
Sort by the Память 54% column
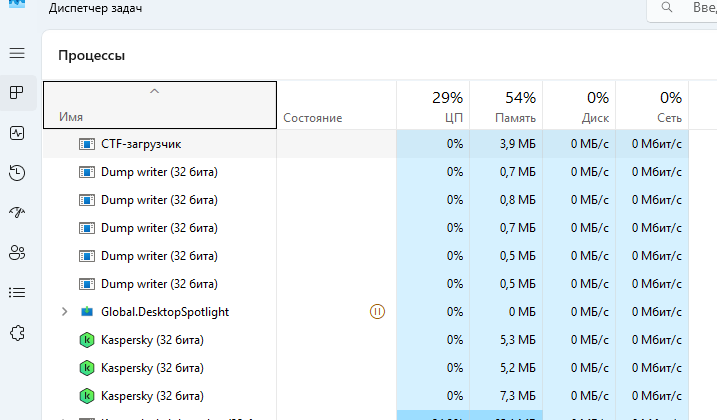click(x=506, y=105)
